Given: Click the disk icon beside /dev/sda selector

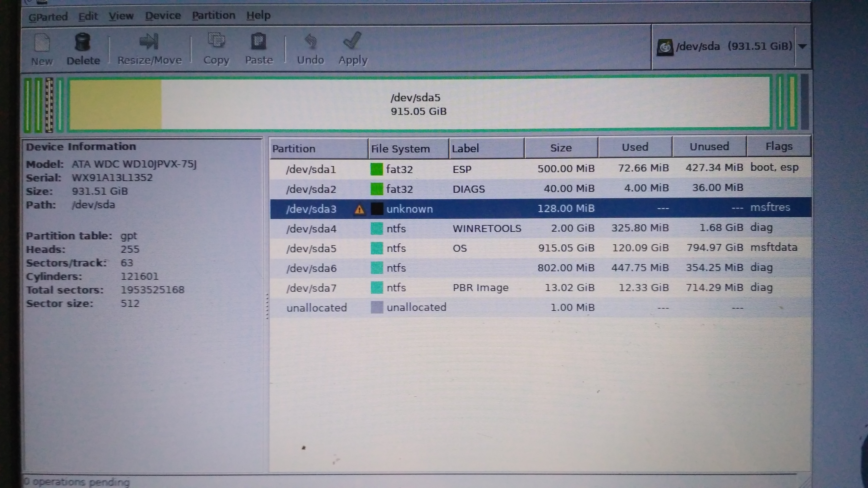Looking at the screenshot, I should pyautogui.click(x=665, y=48).
